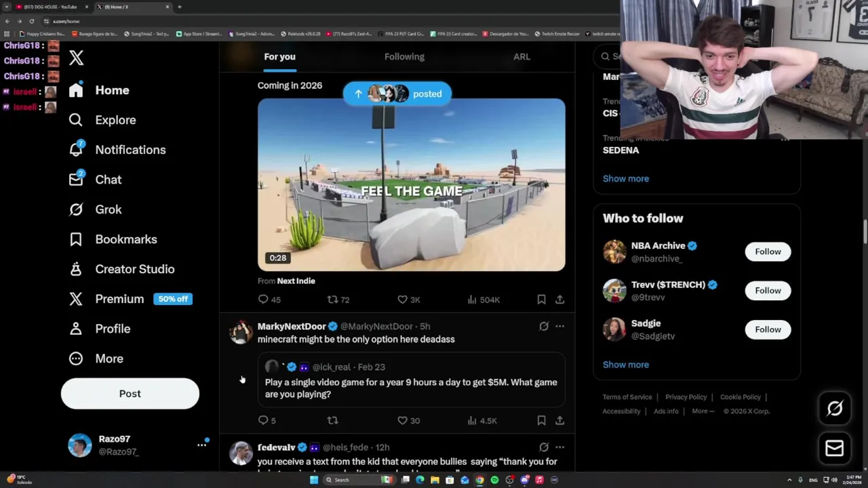This screenshot has height=488, width=868.
Task: Like the Coming in 2026 post
Action: click(402, 299)
